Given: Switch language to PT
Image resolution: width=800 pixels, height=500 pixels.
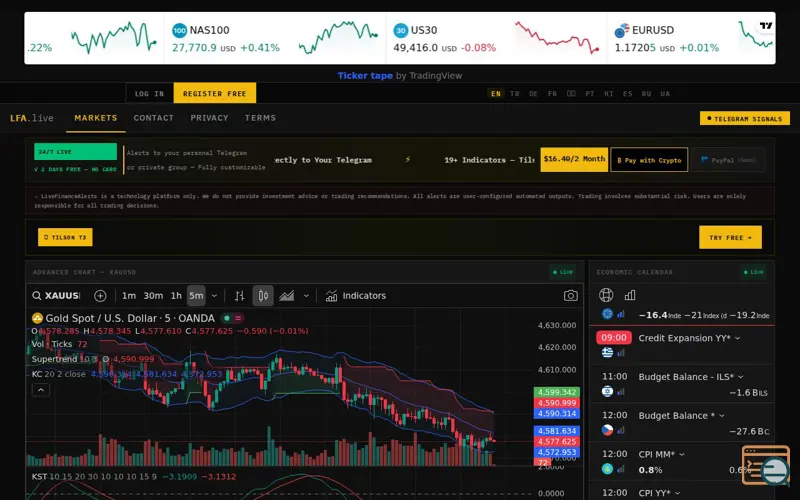Looking at the screenshot, I should tap(590, 93).
